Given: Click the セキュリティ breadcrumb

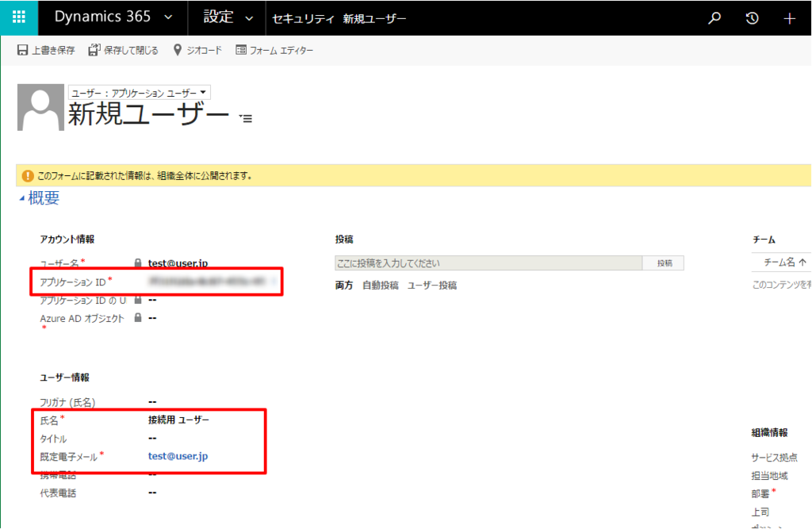Looking at the screenshot, I should point(303,19).
